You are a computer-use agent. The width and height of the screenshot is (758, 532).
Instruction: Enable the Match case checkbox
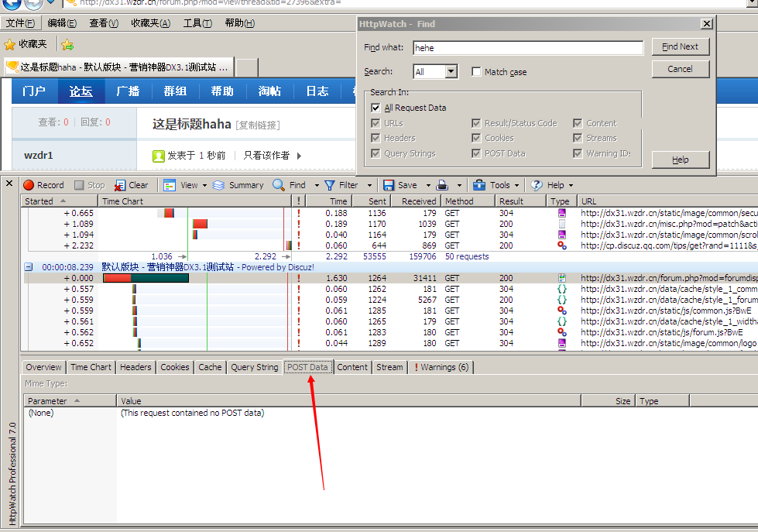coord(476,72)
